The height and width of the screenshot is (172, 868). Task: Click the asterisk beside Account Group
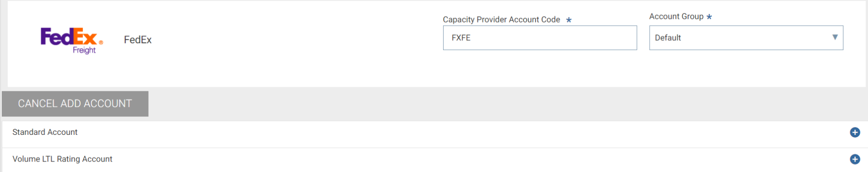[x=709, y=17]
